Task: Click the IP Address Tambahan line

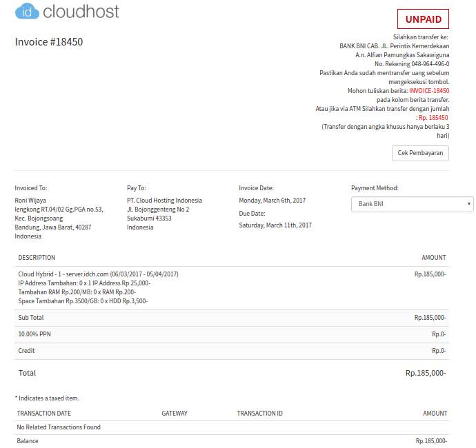Action: pyautogui.click(x=84, y=283)
